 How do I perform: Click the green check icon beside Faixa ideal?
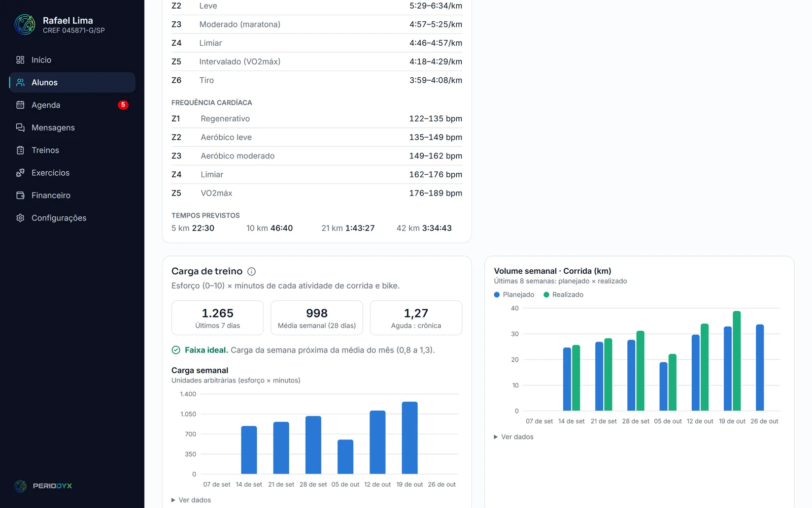[x=176, y=350]
